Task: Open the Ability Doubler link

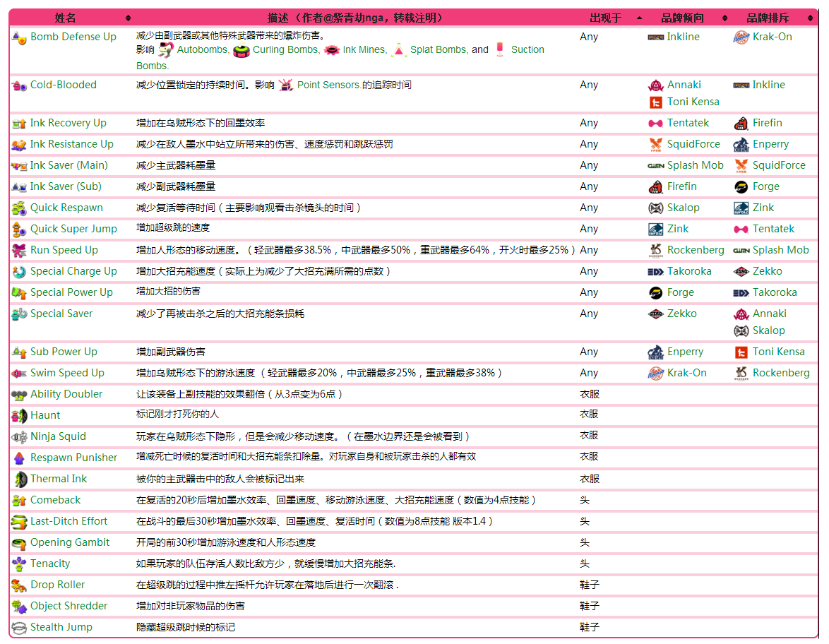Action: (x=66, y=394)
